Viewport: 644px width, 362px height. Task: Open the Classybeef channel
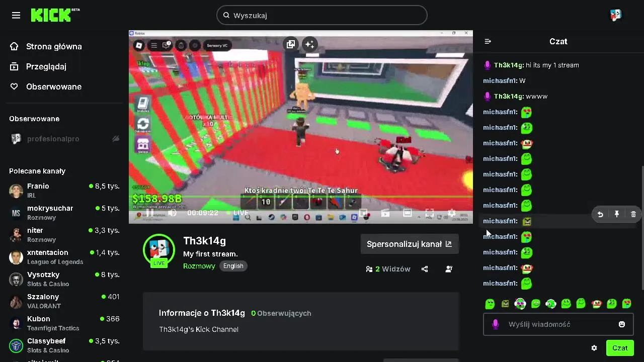64,345
